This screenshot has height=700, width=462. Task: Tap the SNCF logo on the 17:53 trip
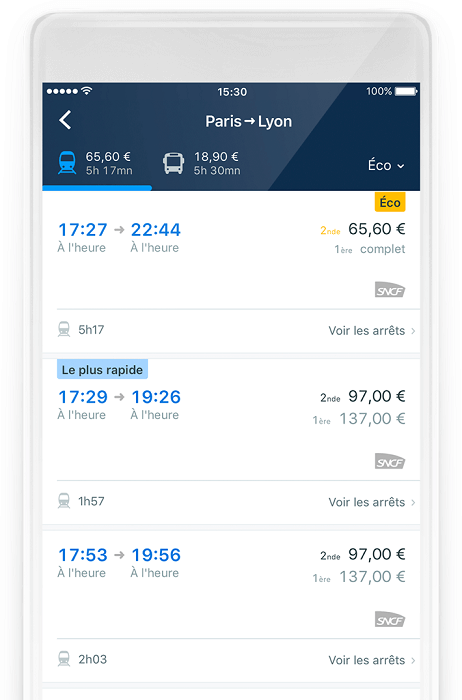click(x=390, y=619)
